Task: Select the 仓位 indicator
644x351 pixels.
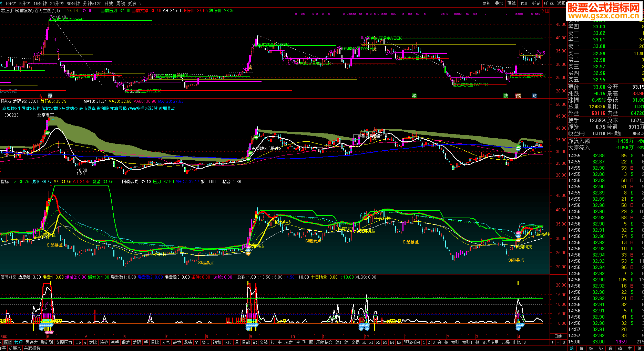Action: click(228, 342)
